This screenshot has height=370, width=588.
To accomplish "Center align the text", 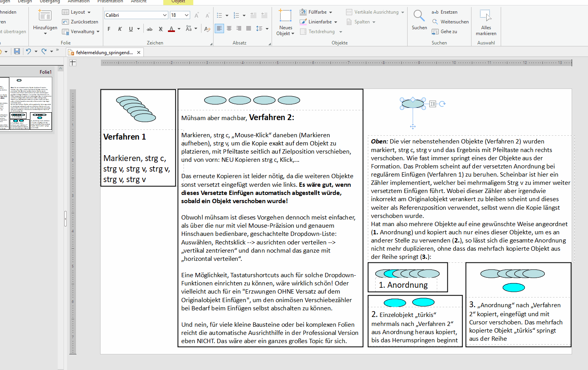I will (229, 28).
